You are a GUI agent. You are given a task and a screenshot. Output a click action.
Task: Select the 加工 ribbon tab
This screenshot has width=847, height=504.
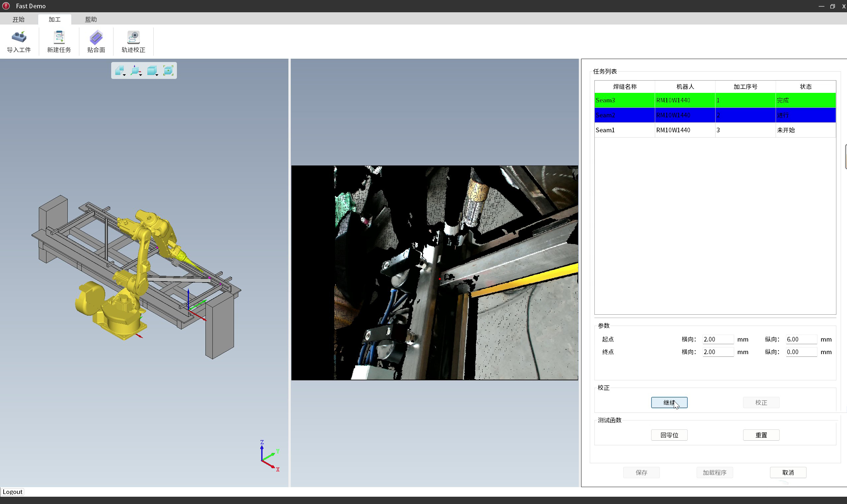click(x=55, y=19)
